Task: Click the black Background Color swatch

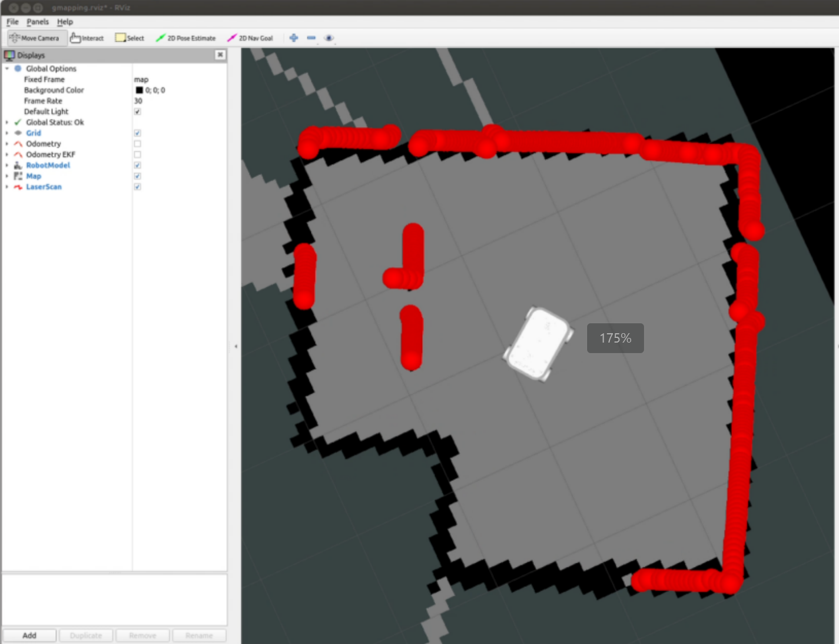Action: click(139, 90)
